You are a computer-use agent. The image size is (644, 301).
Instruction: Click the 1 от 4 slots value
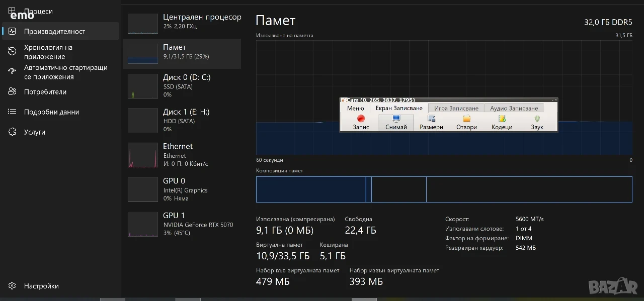tap(524, 229)
